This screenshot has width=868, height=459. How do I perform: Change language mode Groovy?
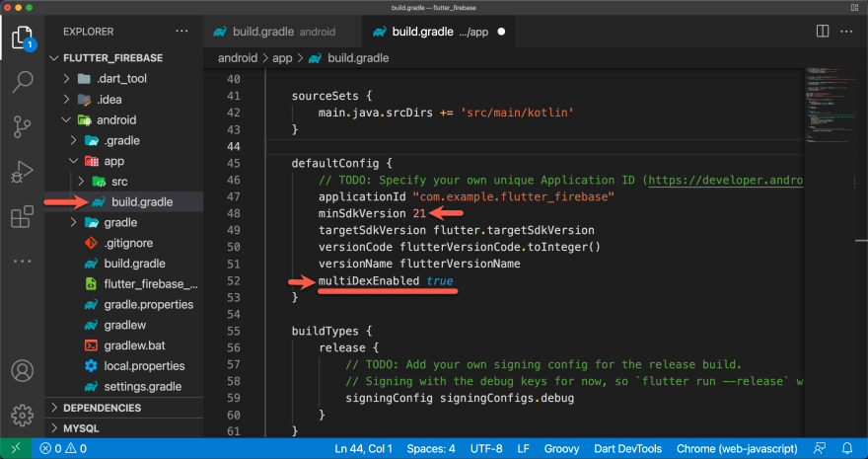coord(561,448)
